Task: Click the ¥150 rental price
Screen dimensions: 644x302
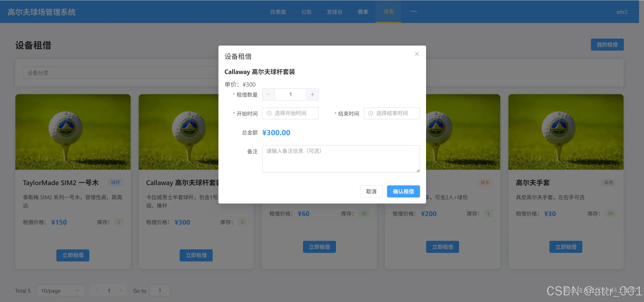Action: coord(59,222)
